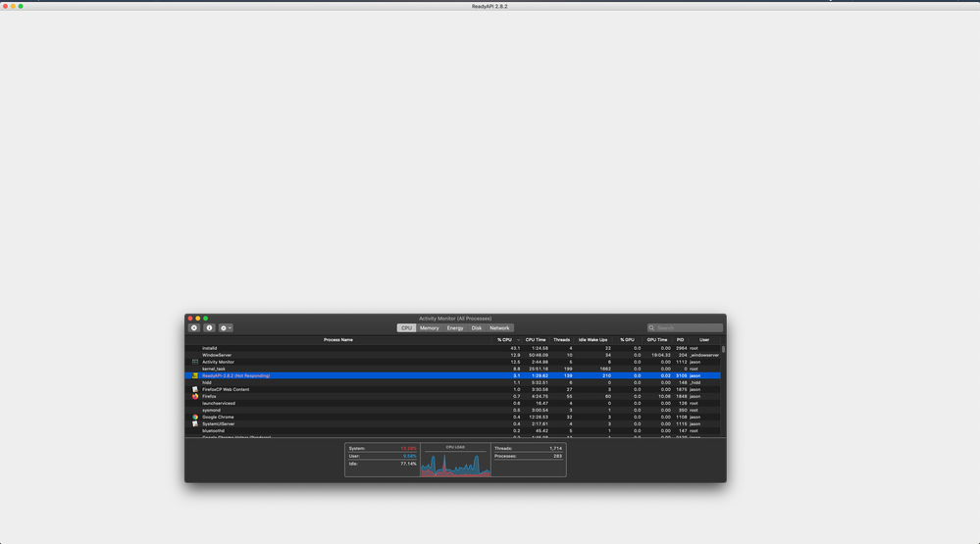Image resolution: width=980 pixels, height=544 pixels.
Task: Sort by GPU Time column header
Action: coord(657,340)
